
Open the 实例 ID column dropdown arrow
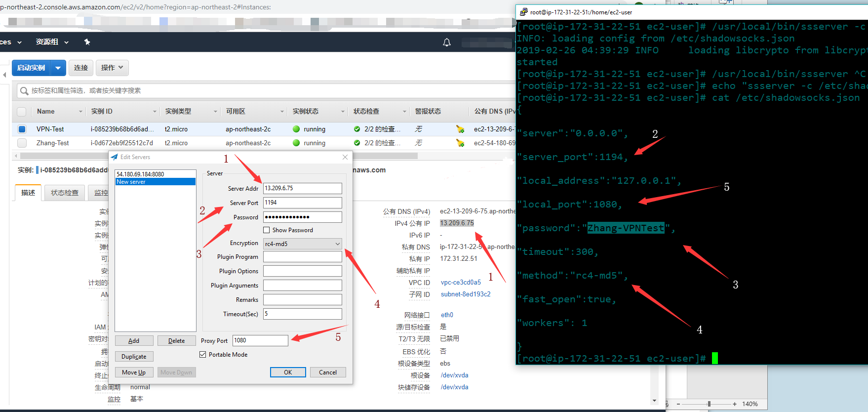pyautogui.click(x=155, y=112)
